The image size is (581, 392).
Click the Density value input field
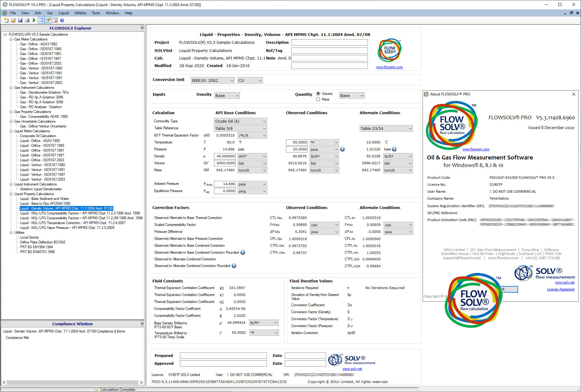[225, 156]
